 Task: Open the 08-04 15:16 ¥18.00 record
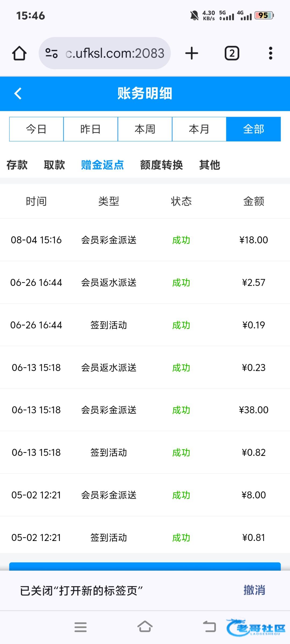[145, 240]
